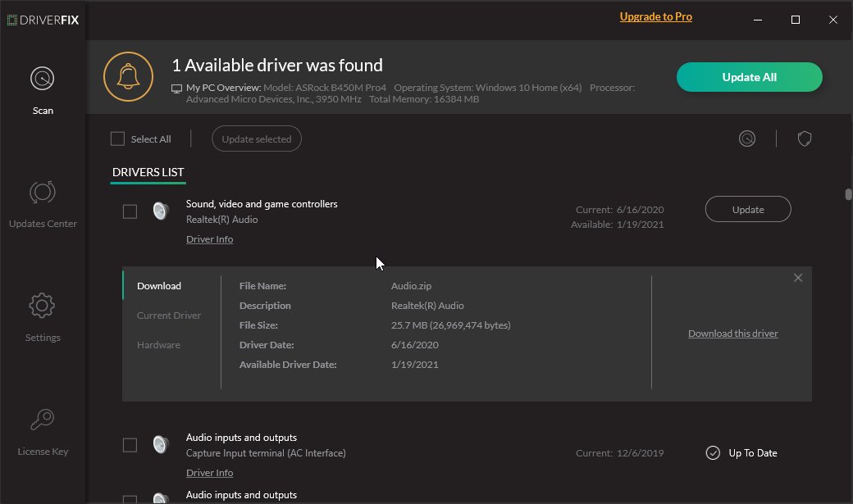Minimize the DriverFix window
The width and height of the screenshot is (853, 504).
tap(757, 20)
